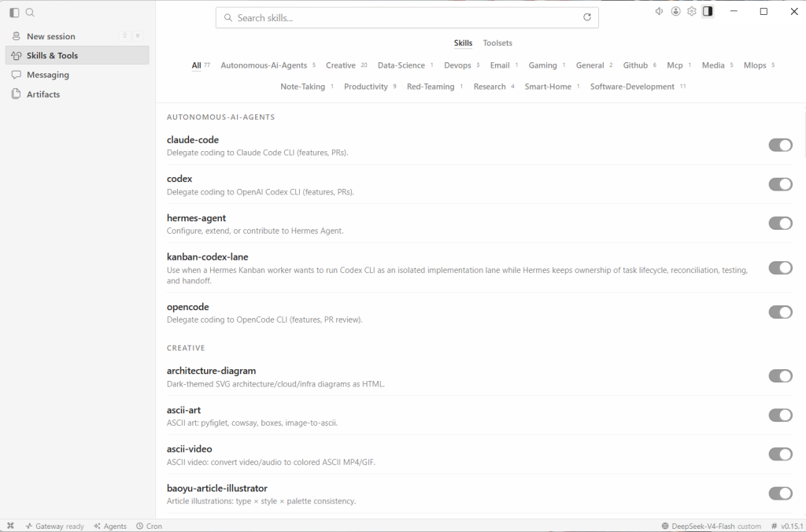
Task: Select Skills & Tools in sidebar
Action: (77, 56)
